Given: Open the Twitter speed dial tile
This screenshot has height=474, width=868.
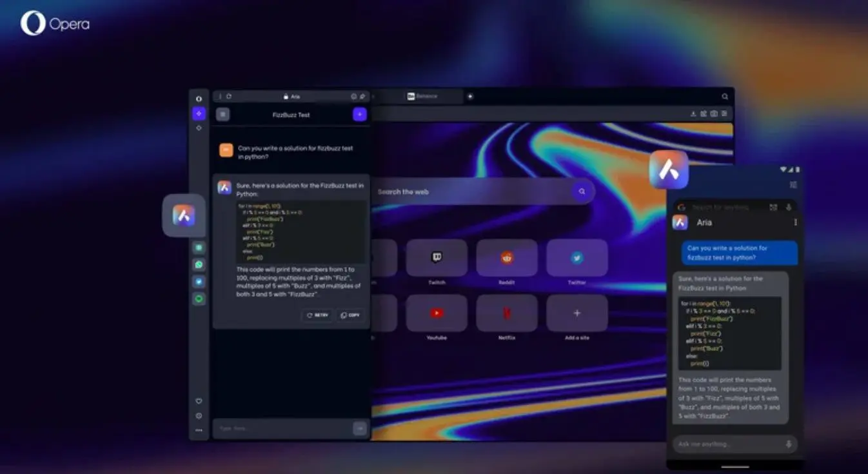Looking at the screenshot, I should pyautogui.click(x=577, y=258).
